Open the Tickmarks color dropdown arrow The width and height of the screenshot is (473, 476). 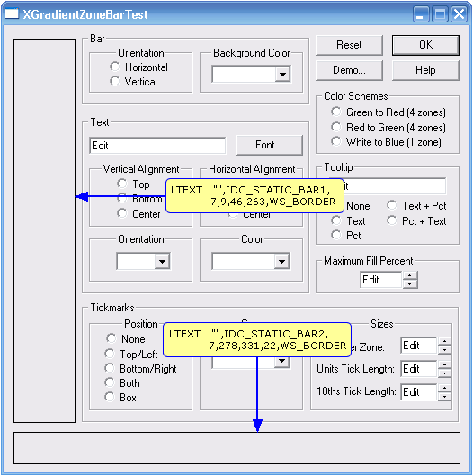(281, 362)
